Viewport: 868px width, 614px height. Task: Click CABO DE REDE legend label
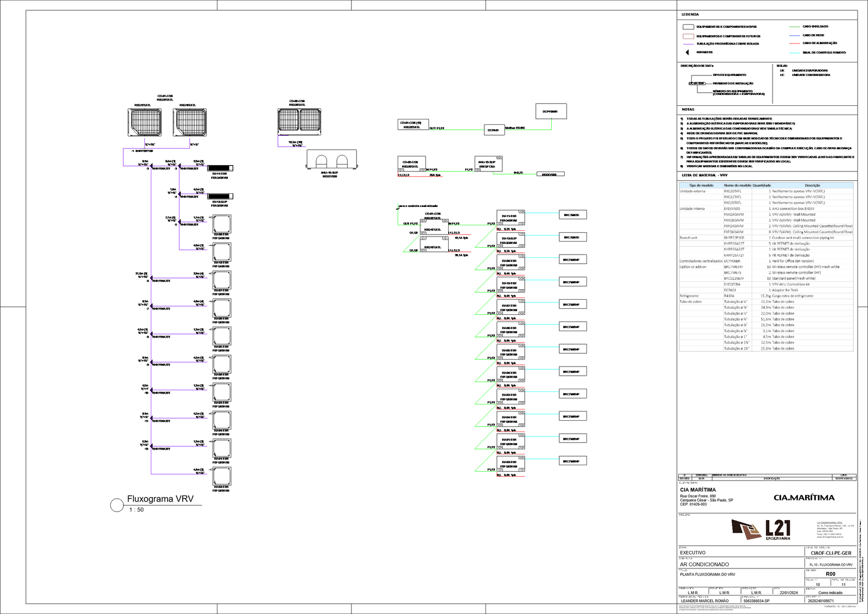pos(813,35)
